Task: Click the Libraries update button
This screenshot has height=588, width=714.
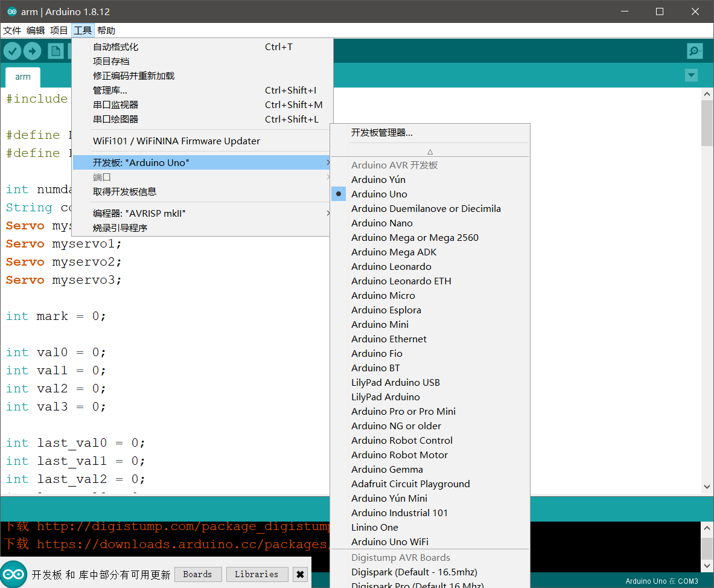Action: tap(257, 574)
